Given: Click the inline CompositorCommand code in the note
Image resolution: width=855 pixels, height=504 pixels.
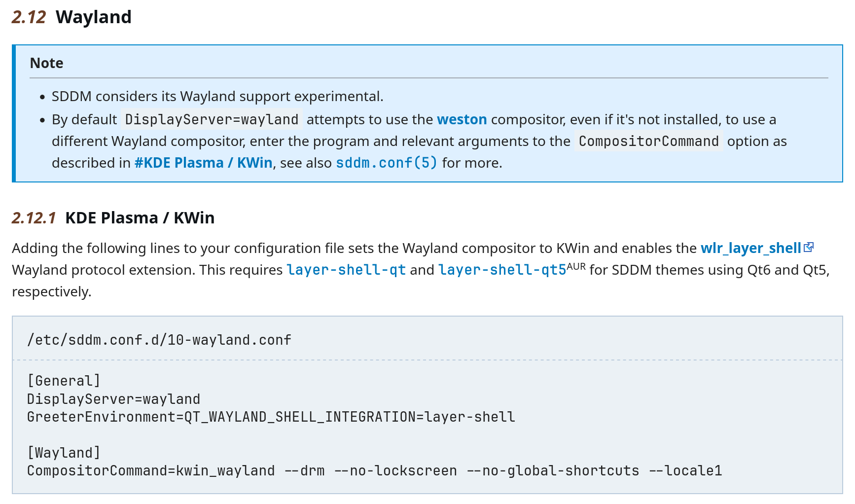Looking at the screenshot, I should pos(649,141).
